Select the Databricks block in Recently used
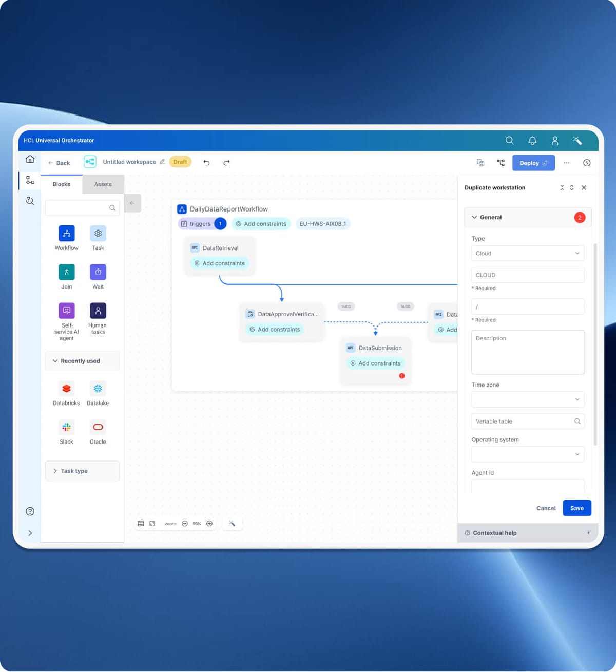Image resolution: width=616 pixels, height=672 pixels. tap(66, 389)
